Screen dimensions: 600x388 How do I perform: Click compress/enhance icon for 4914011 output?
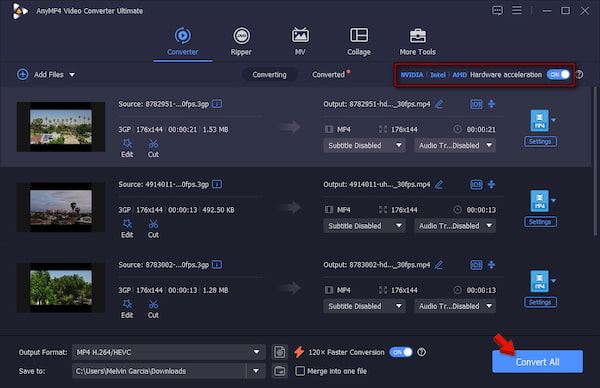(492, 184)
